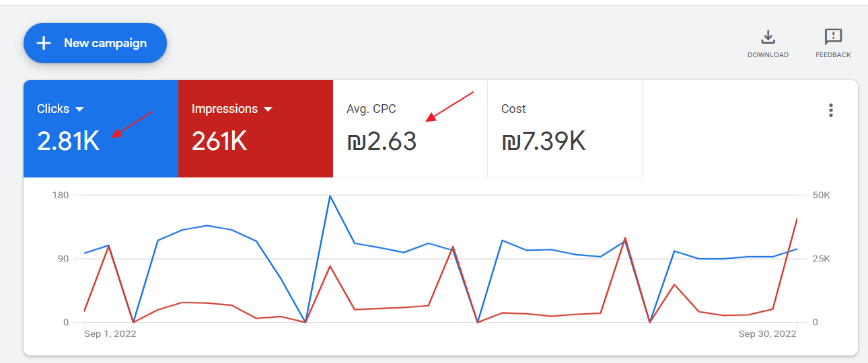Click the 50K right axis label
868x363 pixels.
tap(821, 195)
